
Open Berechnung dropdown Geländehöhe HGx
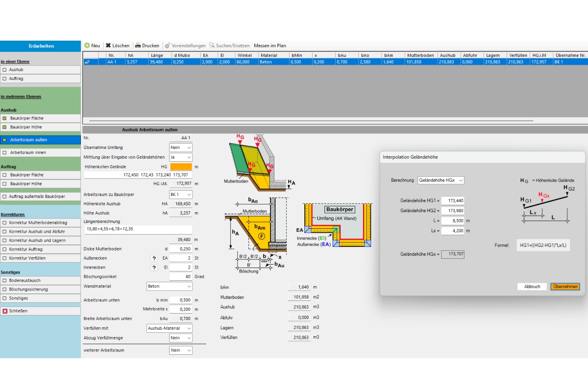point(441,180)
